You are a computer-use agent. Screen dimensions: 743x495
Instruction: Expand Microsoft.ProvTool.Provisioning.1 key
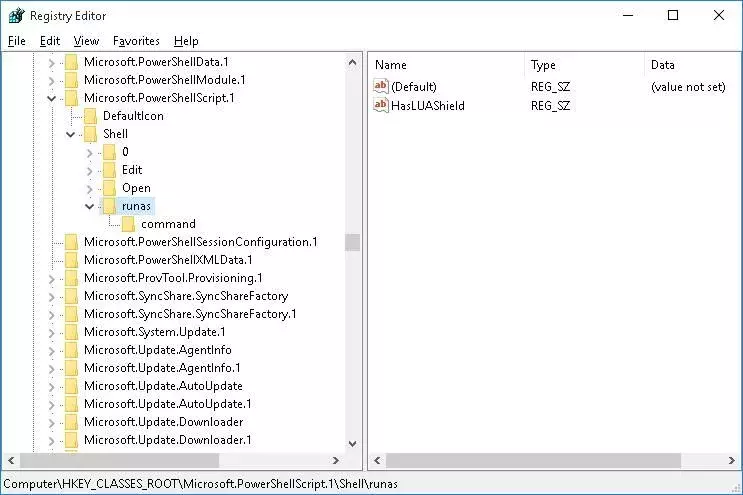52,279
